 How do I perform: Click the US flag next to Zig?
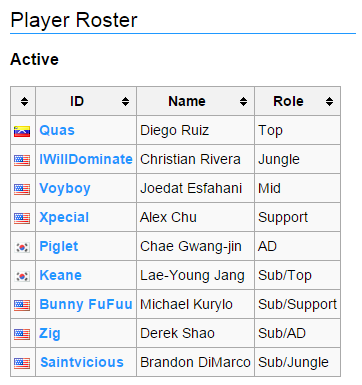(x=22, y=334)
